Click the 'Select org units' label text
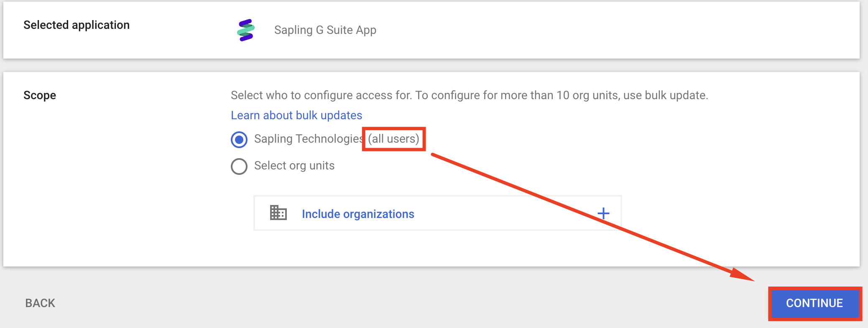868x328 pixels. (x=294, y=166)
